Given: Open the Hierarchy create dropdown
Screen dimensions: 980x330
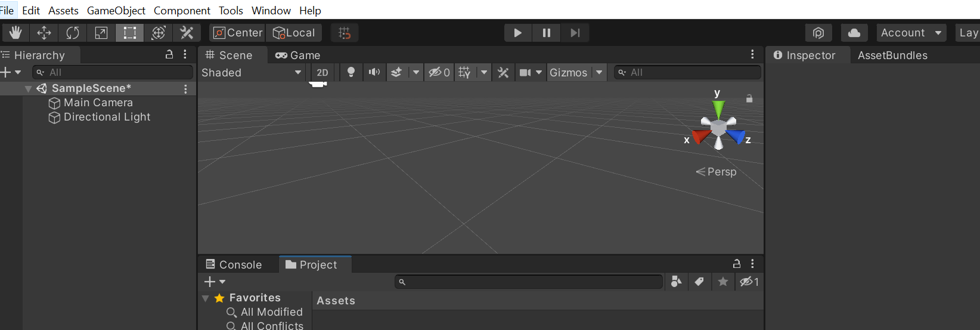Looking at the screenshot, I should pos(11,72).
